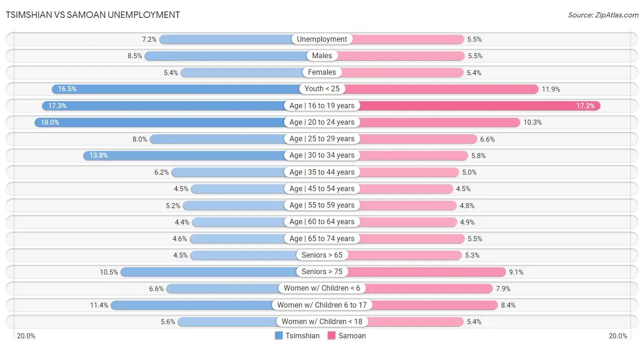644x347 pixels.
Task: Select the Unemployment category label
Action: [322, 39]
